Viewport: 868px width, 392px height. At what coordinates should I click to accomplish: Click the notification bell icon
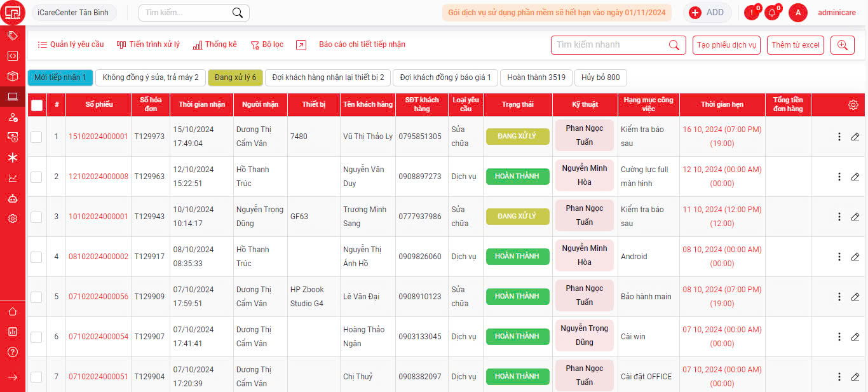[x=771, y=13]
